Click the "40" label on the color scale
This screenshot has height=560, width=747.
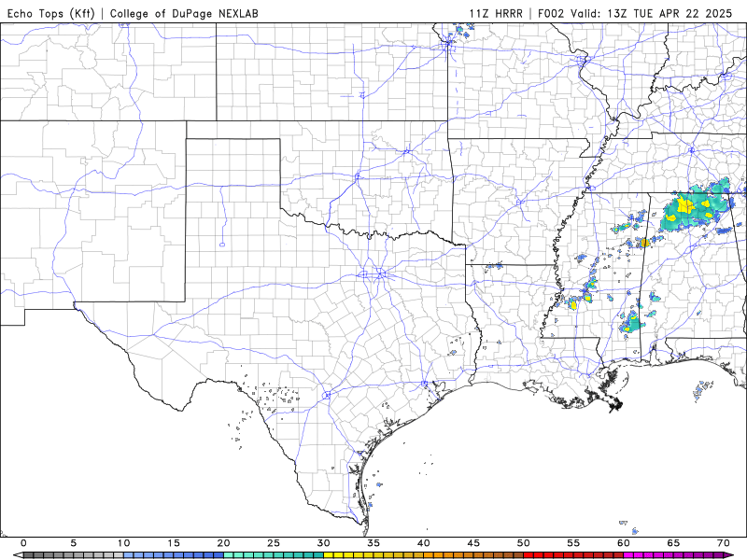(424, 543)
